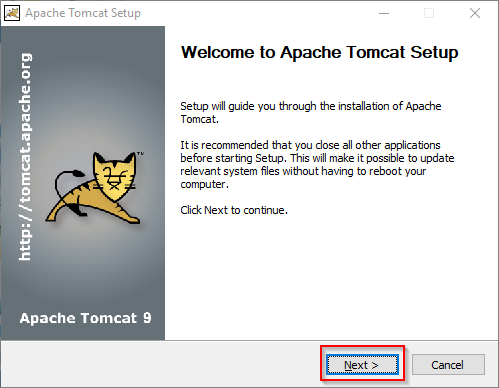The width and height of the screenshot is (499, 388).
Task: Click the 'It is recommended' paragraph text
Action: [x=317, y=165]
